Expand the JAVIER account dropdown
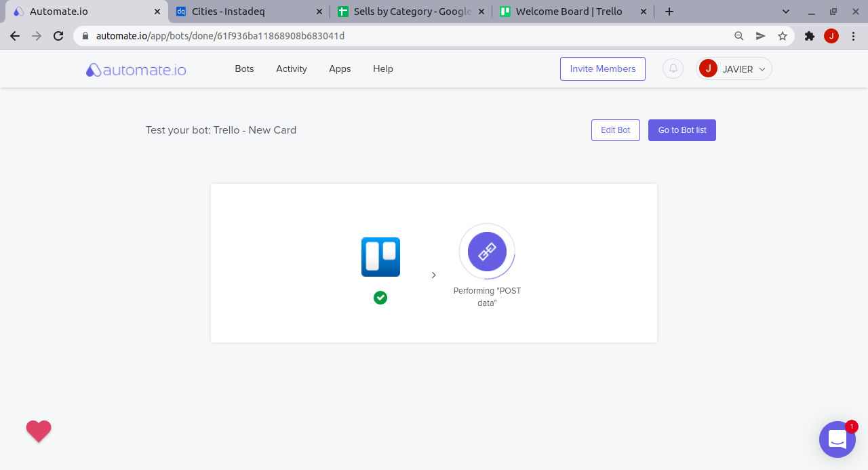Viewport: 868px width, 470px height. click(734, 68)
